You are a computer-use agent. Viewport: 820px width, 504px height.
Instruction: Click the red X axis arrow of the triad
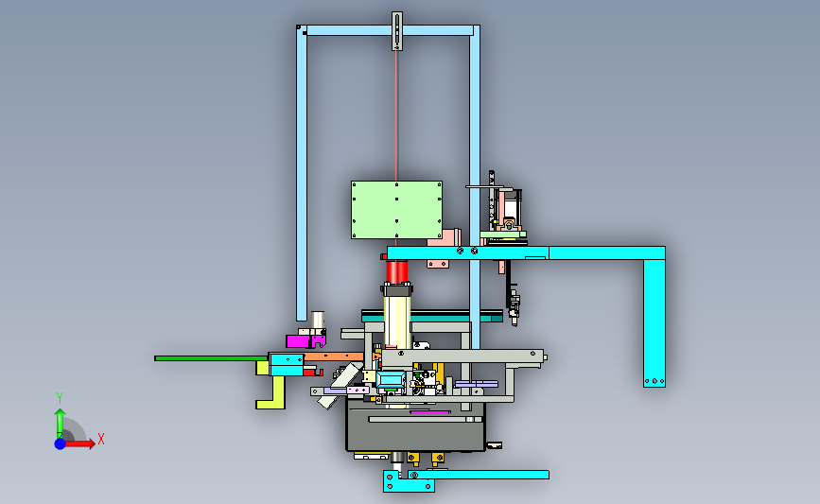[80, 443]
